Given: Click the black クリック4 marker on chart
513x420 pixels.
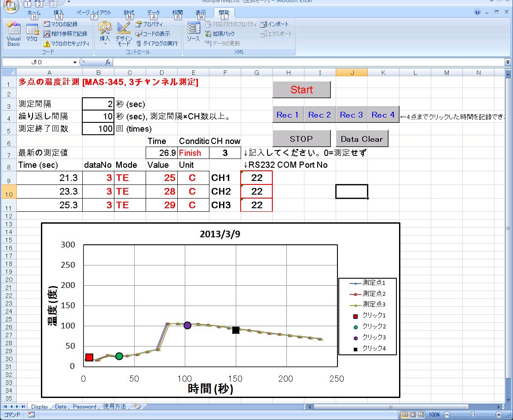Looking at the screenshot, I should pos(235,330).
